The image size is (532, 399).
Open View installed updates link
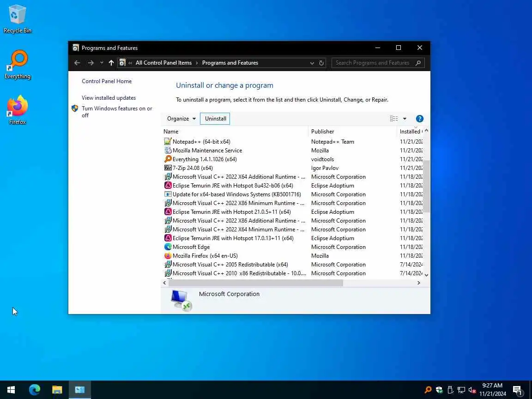pos(109,98)
